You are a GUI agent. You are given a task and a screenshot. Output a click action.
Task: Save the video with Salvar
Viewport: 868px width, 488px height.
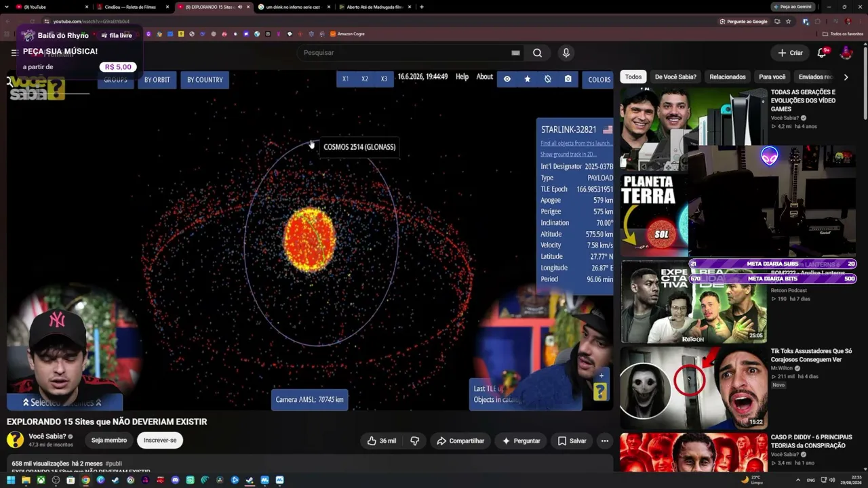coord(572,441)
